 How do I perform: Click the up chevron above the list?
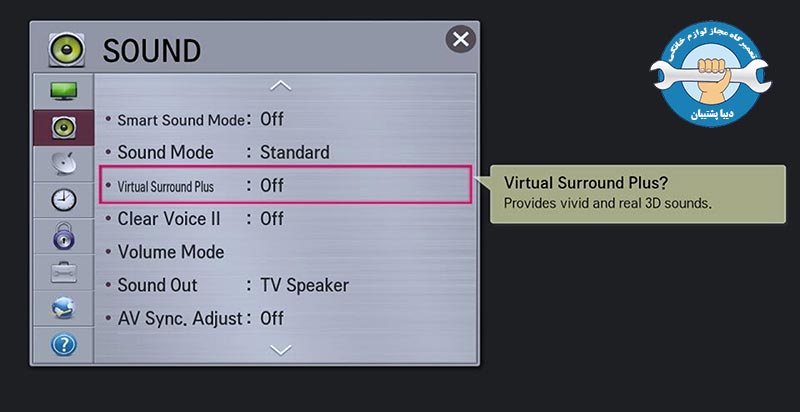281,86
